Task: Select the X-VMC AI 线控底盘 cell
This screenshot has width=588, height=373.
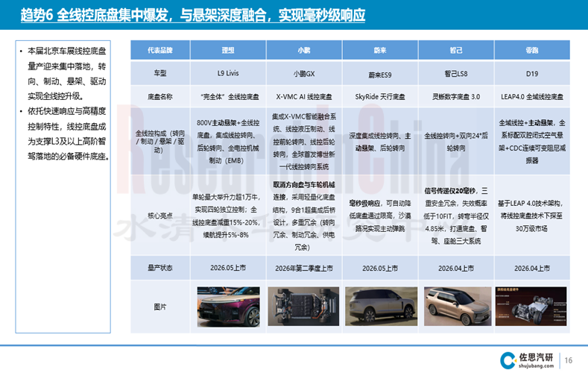Action: point(304,96)
